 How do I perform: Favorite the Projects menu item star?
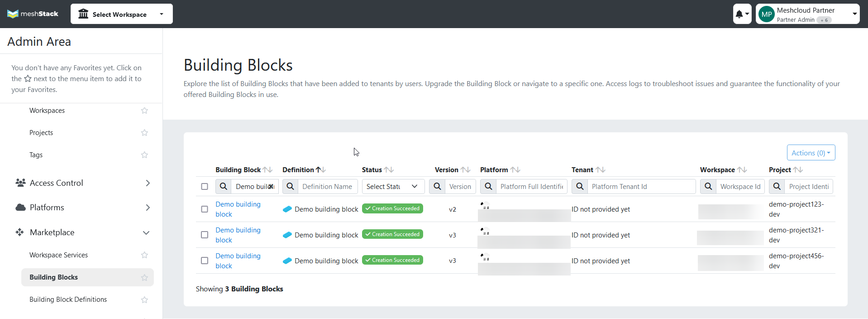point(144,133)
